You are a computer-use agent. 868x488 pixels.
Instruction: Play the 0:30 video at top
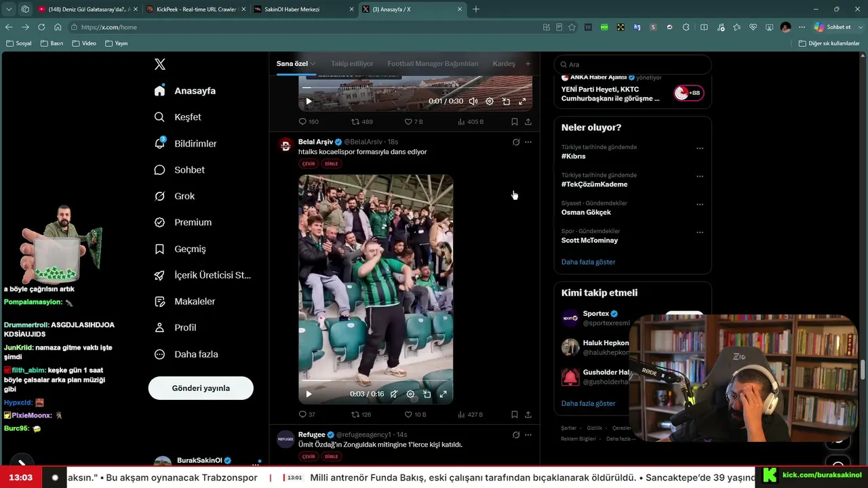(x=309, y=102)
